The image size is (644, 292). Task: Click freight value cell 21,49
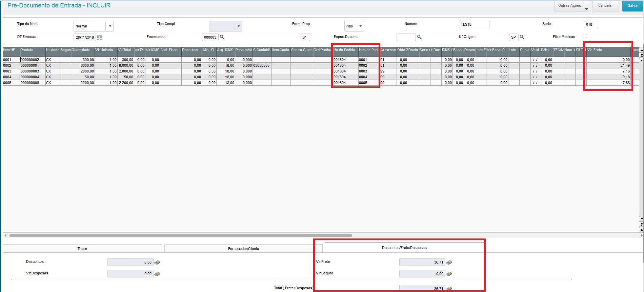coord(608,65)
